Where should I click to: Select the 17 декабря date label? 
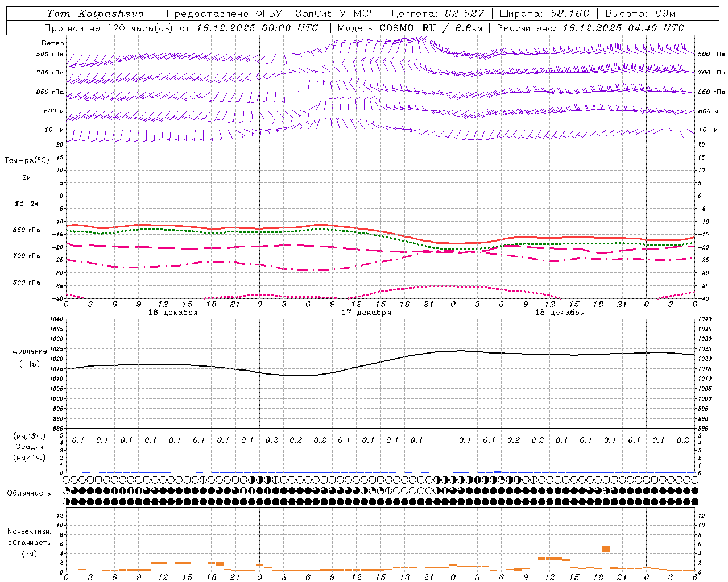pos(366,313)
